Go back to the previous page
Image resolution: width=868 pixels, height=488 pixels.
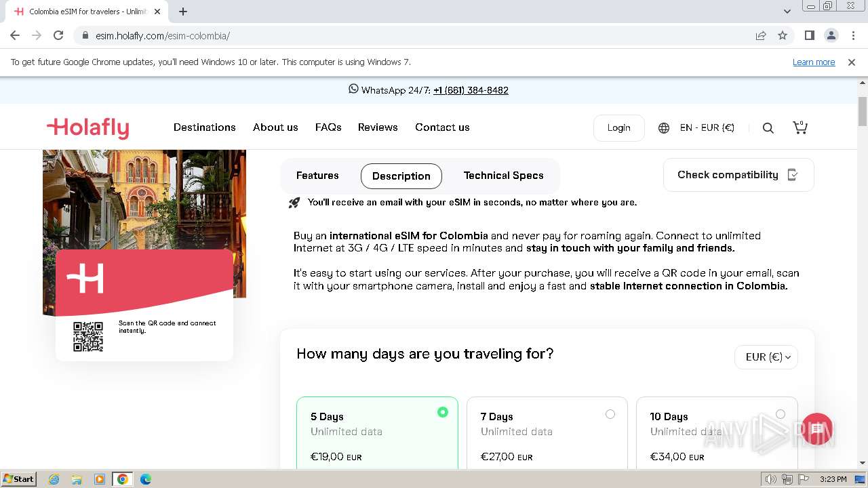pyautogui.click(x=15, y=35)
